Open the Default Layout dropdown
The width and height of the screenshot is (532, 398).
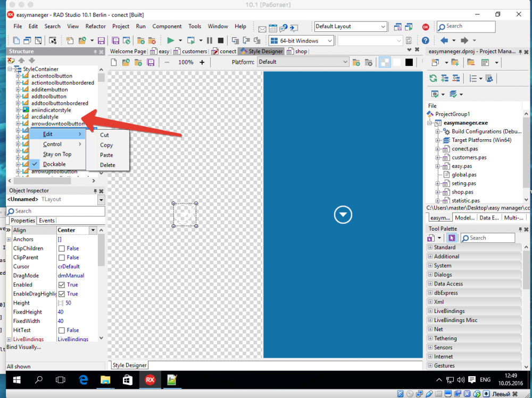(x=351, y=27)
